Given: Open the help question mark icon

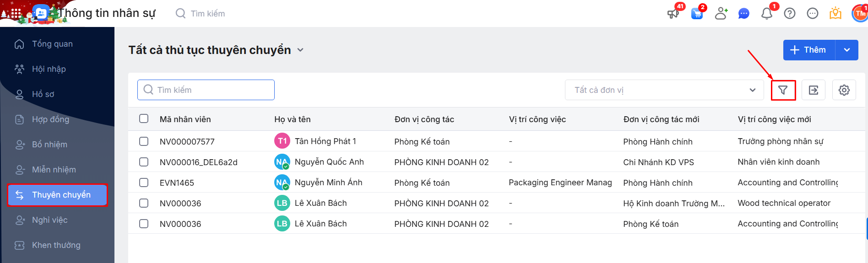Looking at the screenshot, I should coord(790,14).
